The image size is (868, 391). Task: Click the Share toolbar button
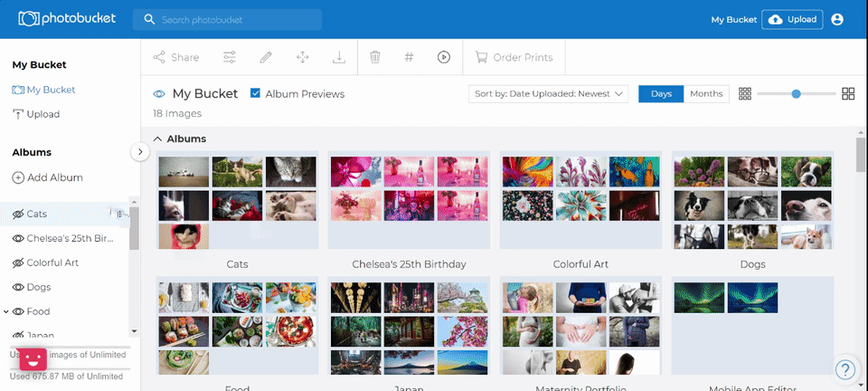[x=176, y=57]
